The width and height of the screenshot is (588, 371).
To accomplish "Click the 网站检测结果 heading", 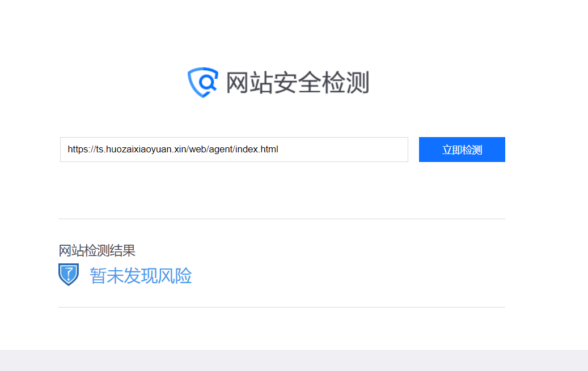I will 97,250.
